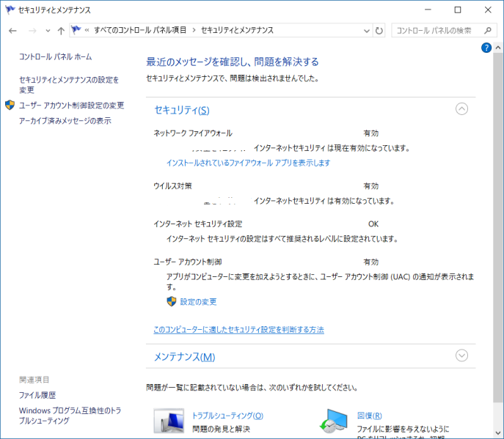Click the OK status text

click(x=373, y=224)
